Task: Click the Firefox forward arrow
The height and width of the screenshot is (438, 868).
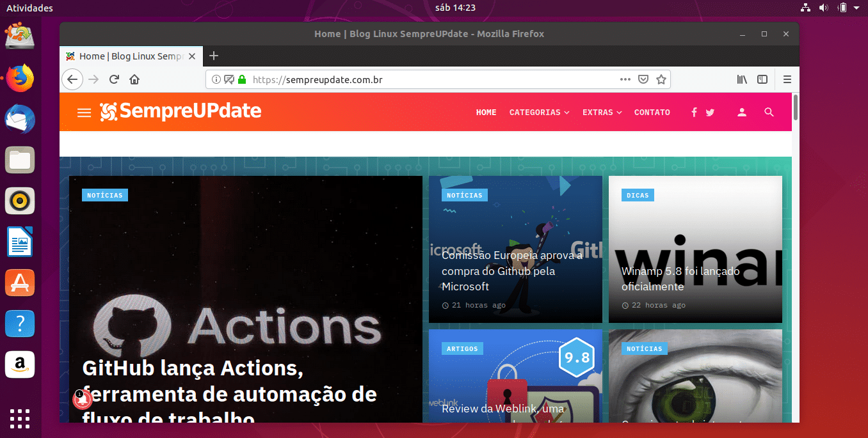Action: 93,79
